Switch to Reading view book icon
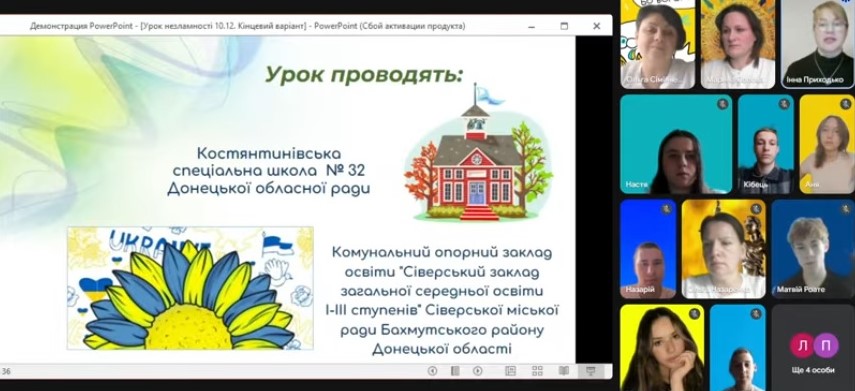 tap(564, 371)
